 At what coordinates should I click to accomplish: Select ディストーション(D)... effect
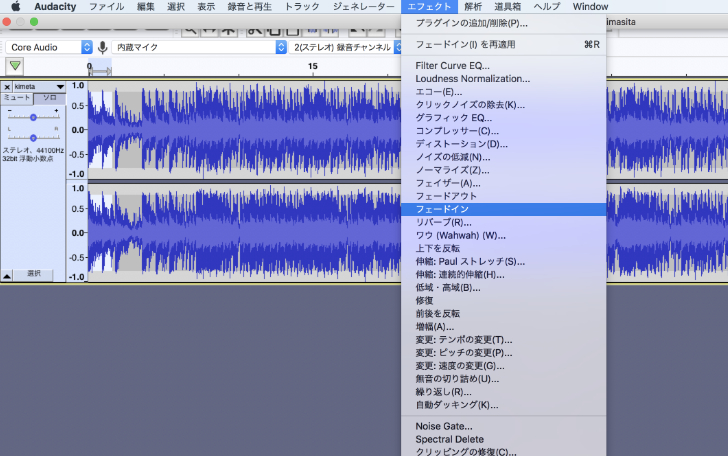tap(504, 144)
